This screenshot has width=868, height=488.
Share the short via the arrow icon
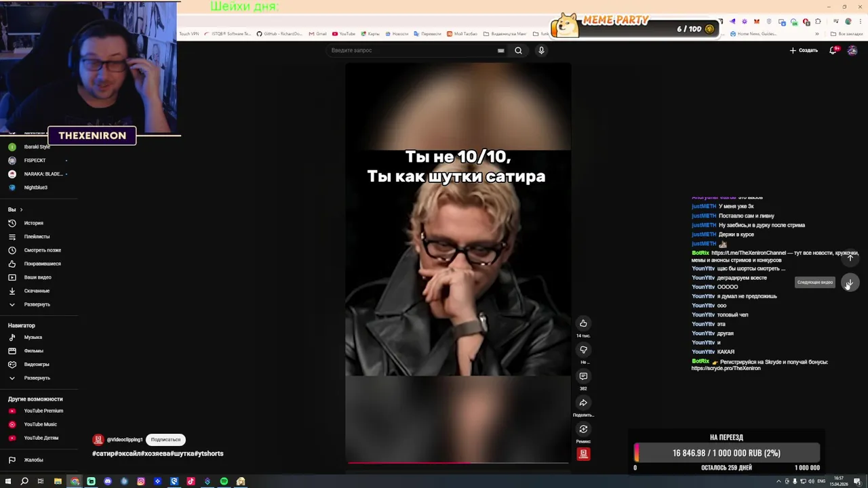(x=583, y=403)
